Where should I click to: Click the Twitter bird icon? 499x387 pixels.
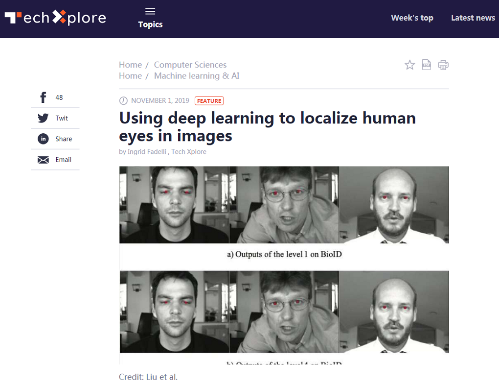point(43,118)
